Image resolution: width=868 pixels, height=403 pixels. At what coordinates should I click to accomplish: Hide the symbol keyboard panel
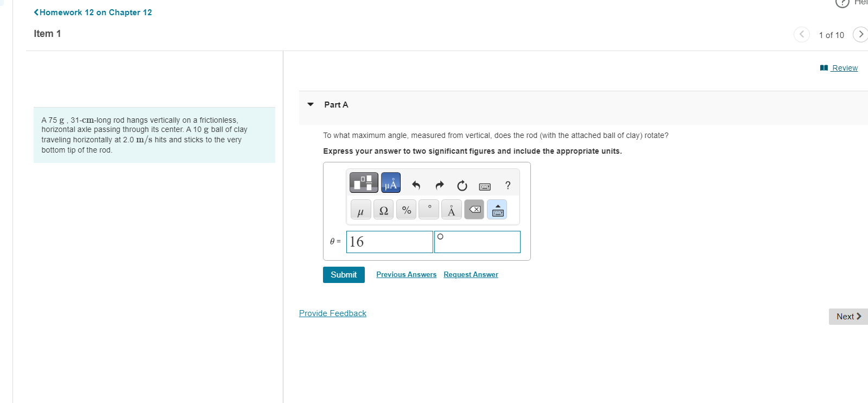pyautogui.click(x=497, y=210)
